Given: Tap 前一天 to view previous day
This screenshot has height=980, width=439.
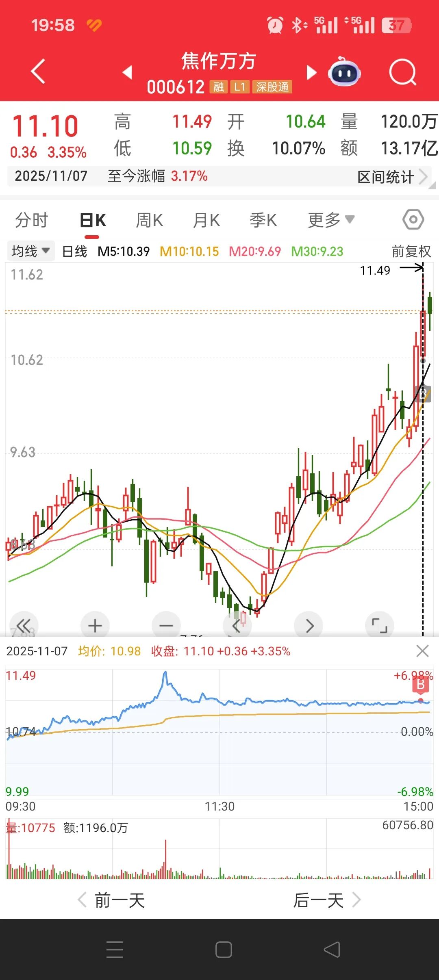Looking at the screenshot, I should [x=112, y=900].
